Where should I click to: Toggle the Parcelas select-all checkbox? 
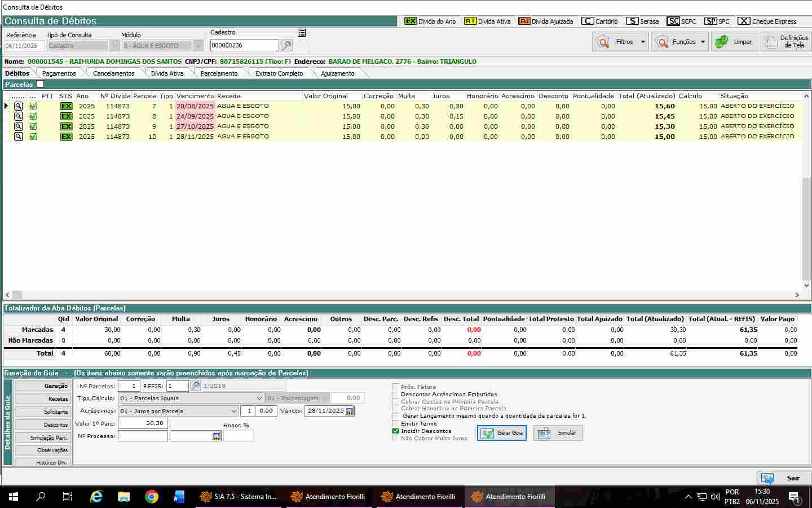click(x=40, y=84)
